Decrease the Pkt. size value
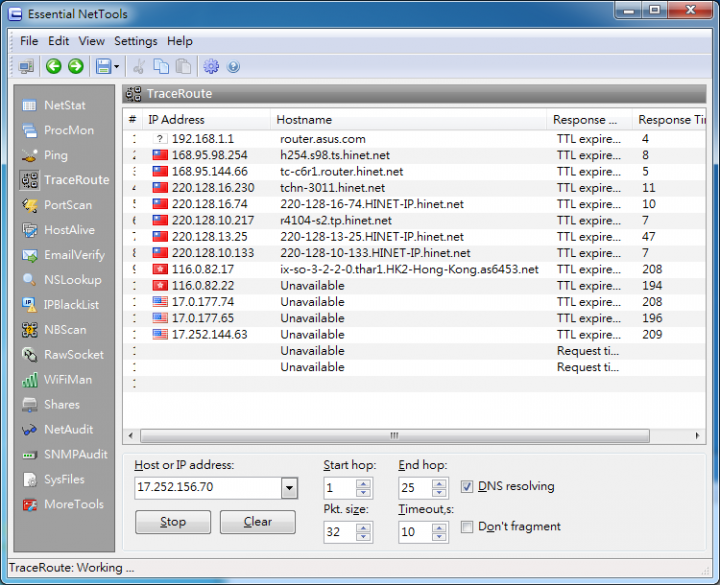 click(x=363, y=537)
